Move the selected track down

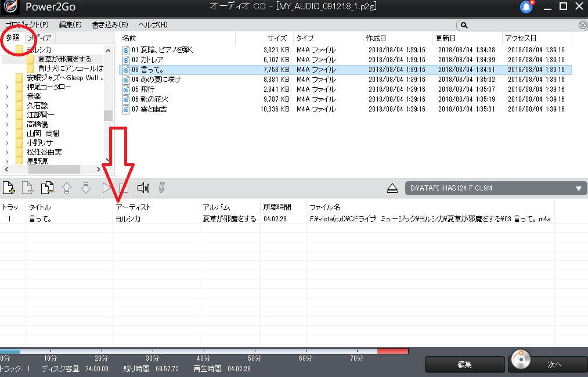coord(86,187)
